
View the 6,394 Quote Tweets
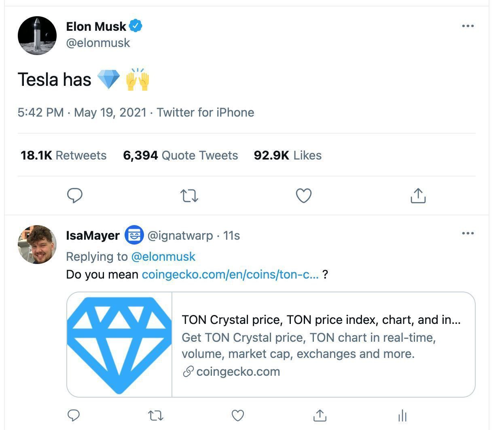pyautogui.click(x=180, y=155)
